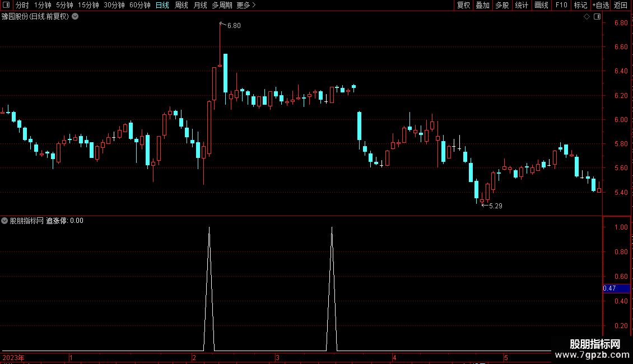Toggle the side panel icon near price axis
The image size is (633, 364).
coord(597,17)
